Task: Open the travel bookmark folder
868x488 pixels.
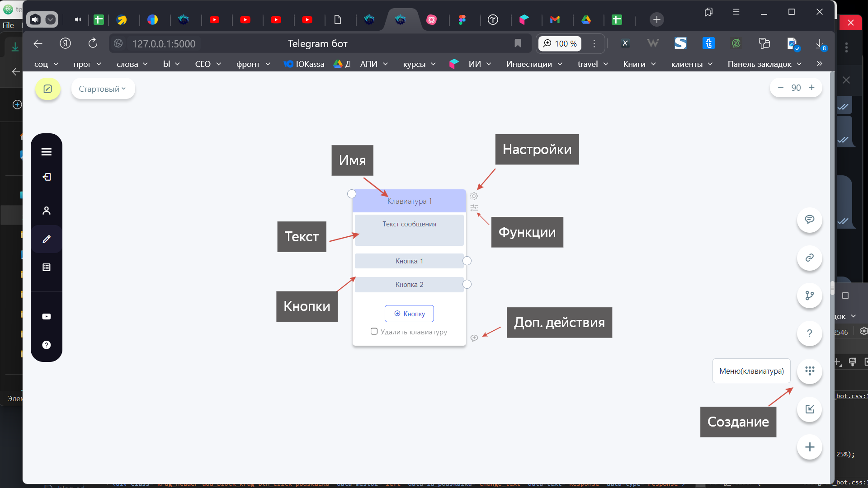Action: coord(593,64)
